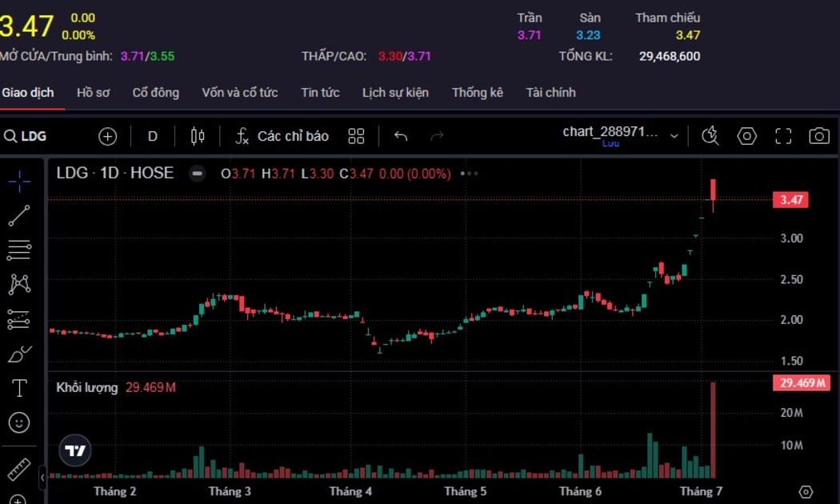Collapse the LDG chart legend
This screenshot has height=504, width=840.
tap(197, 174)
